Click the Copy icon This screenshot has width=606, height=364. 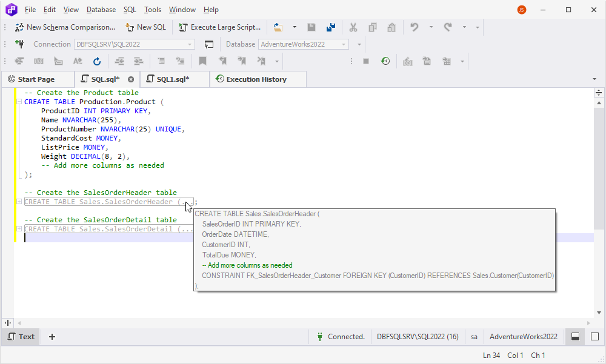pos(373,27)
